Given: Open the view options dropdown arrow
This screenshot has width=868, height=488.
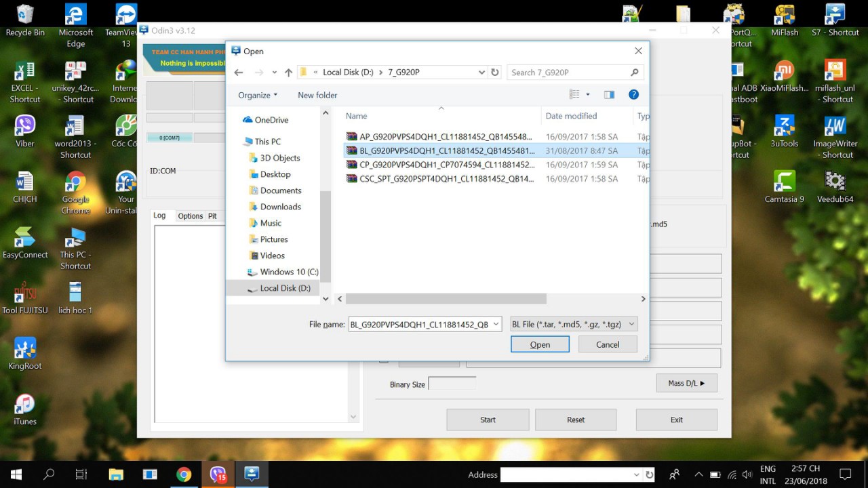Looking at the screenshot, I should pyautogui.click(x=588, y=95).
